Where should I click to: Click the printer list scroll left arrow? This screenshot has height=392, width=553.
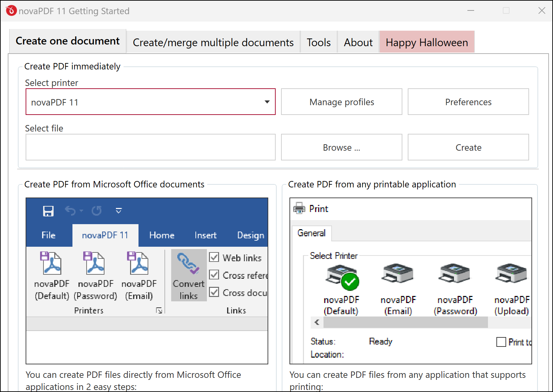click(x=317, y=322)
